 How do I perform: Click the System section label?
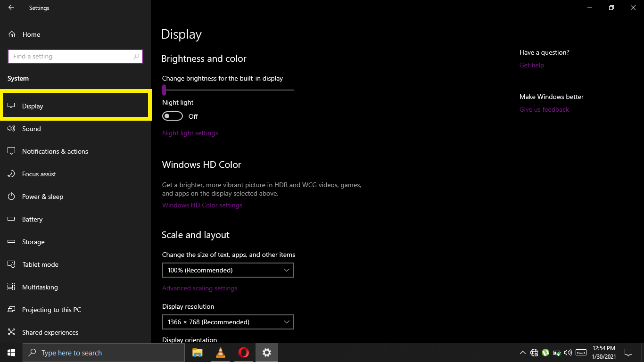point(18,79)
